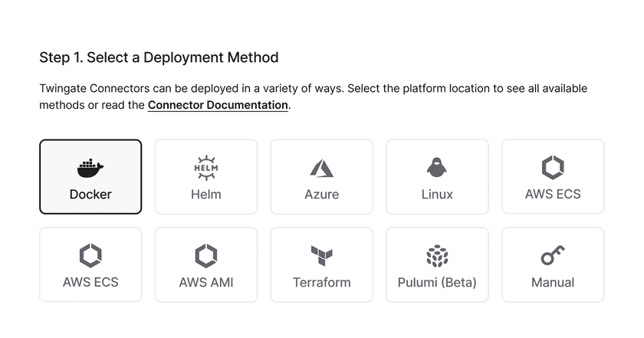The height and width of the screenshot is (338, 644).
Task: Choose the Helm deployment option label
Action: (x=206, y=195)
